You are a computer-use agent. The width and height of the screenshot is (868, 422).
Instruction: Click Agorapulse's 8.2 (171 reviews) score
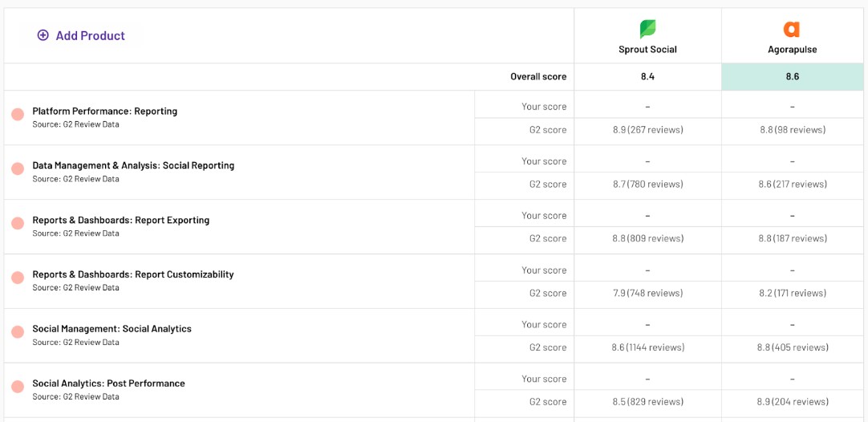(x=793, y=293)
